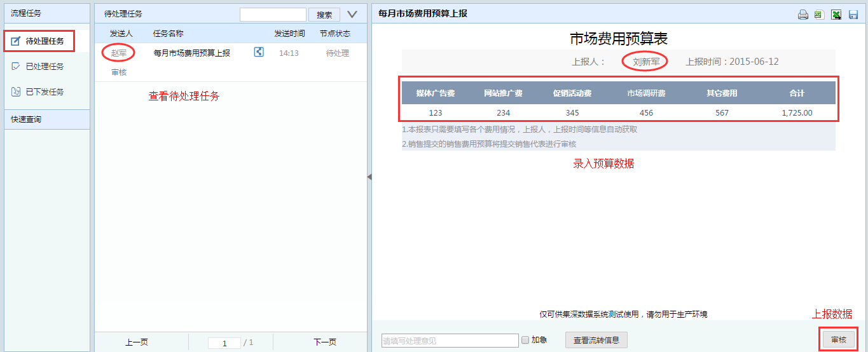The height and width of the screenshot is (352, 868).
Task: Click the 市场费用预算表 title
Action: click(x=619, y=38)
